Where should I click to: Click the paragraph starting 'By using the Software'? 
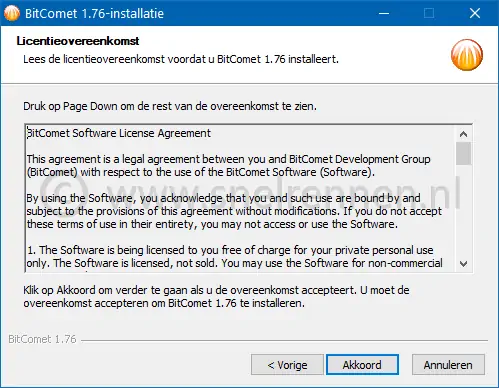coord(234,211)
